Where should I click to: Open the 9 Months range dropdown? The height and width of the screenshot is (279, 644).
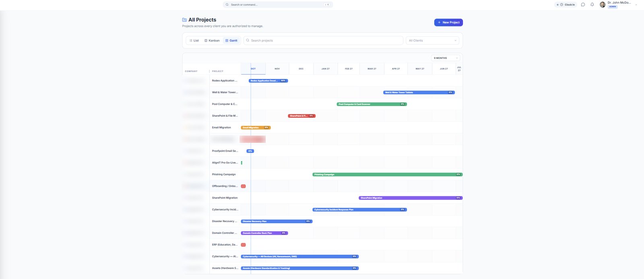click(x=446, y=58)
